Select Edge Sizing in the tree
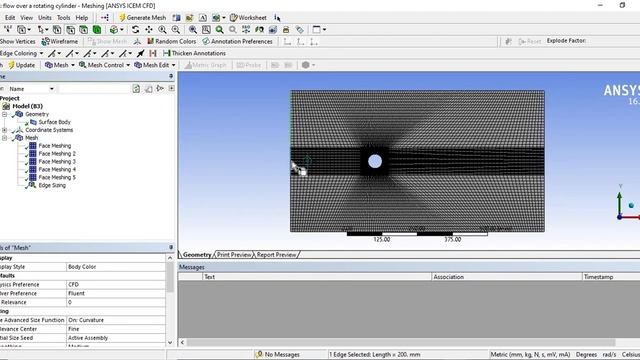 coord(52,185)
